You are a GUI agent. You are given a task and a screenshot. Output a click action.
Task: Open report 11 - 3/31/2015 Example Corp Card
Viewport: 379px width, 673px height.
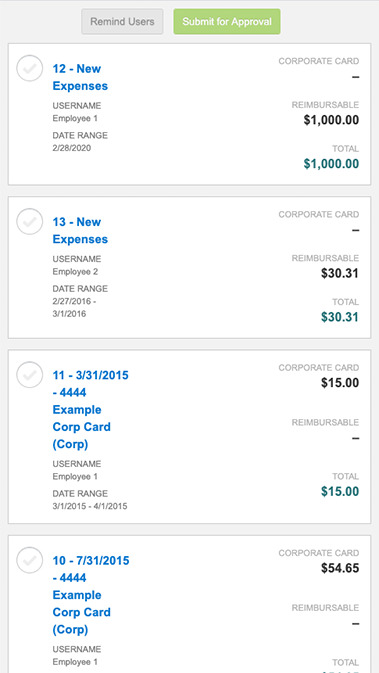click(91, 409)
